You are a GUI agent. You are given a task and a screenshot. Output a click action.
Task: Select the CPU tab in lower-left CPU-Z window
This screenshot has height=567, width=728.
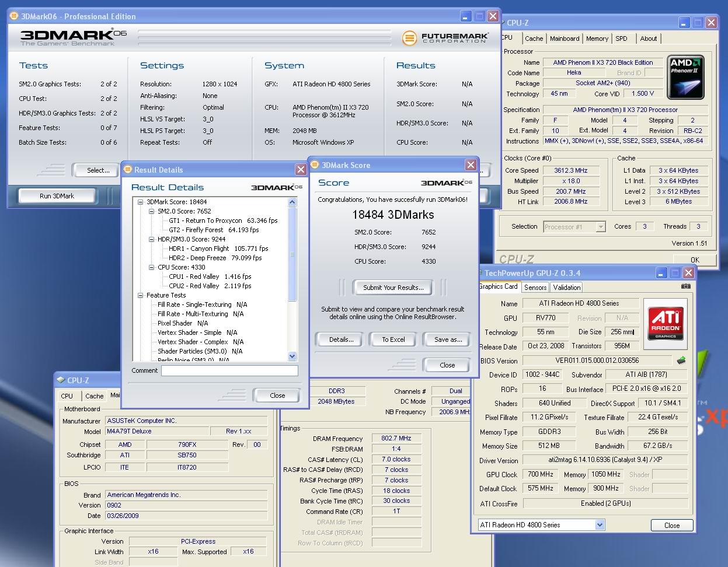pos(67,395)
